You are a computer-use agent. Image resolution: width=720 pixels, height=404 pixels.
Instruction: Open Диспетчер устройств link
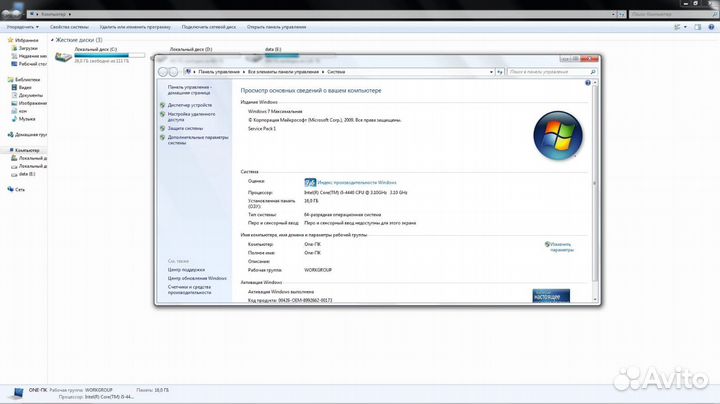(x=189, y=104)
